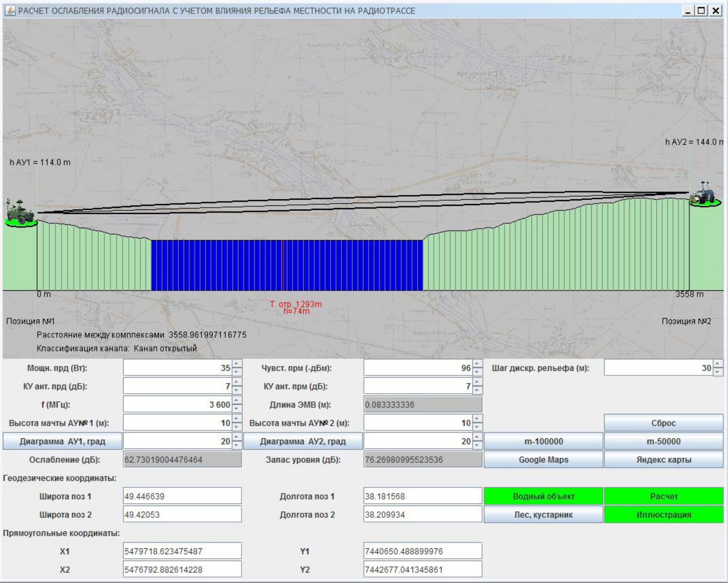Image resolution: width=728 pixels, height=583 pixels.
Task: Toggle the green Иллюстрация button
Action: click(663, 515)
